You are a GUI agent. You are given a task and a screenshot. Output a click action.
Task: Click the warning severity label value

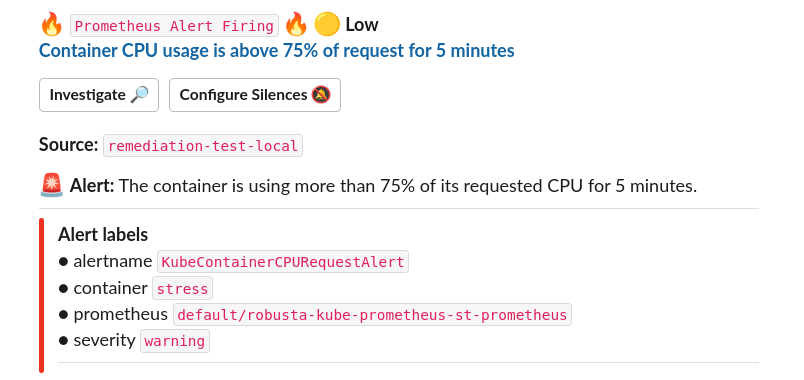(175, 341)
